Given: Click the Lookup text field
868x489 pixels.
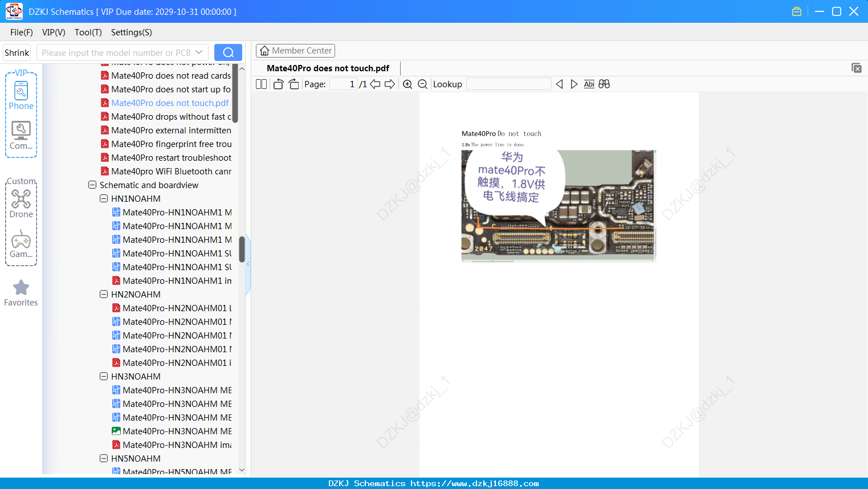Looking at the screenshot, I should tap(508, 84).
